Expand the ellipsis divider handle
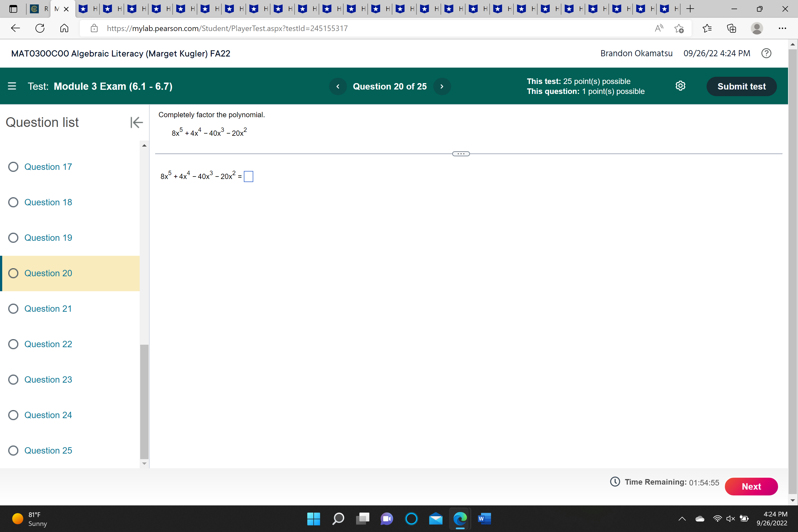The width and height of the screenshot is (798, 532). click(461, 154)
